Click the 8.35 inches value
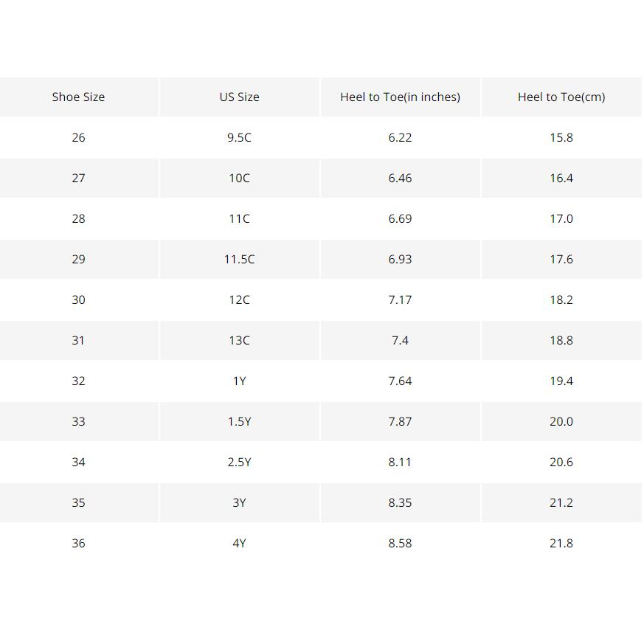The image size is (644, 644). (x=400, y=502)
